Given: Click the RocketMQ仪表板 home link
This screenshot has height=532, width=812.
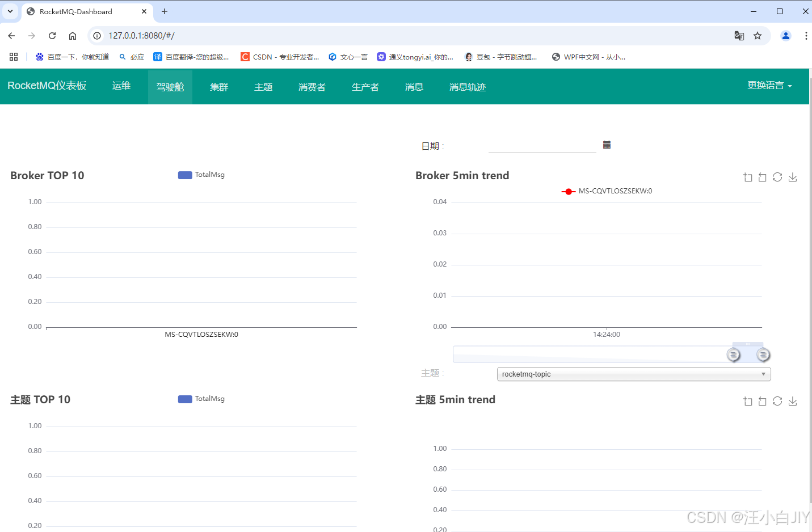Looking at the screenshot, I should point(47,86).
